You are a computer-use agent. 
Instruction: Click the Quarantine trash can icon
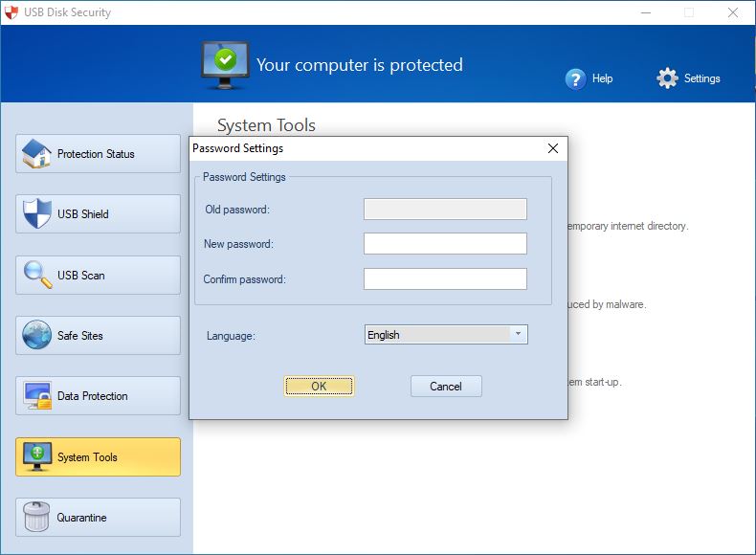(36, 517)
